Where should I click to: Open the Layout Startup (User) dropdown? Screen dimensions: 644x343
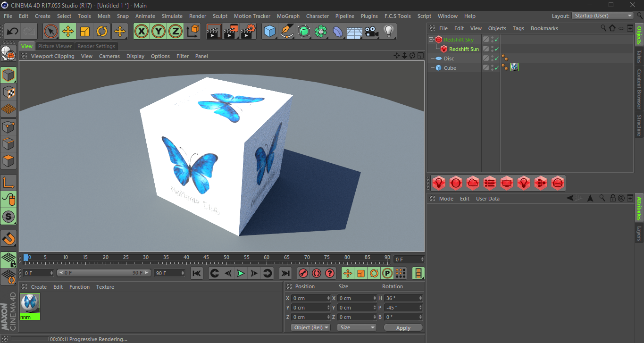(603, 16)
